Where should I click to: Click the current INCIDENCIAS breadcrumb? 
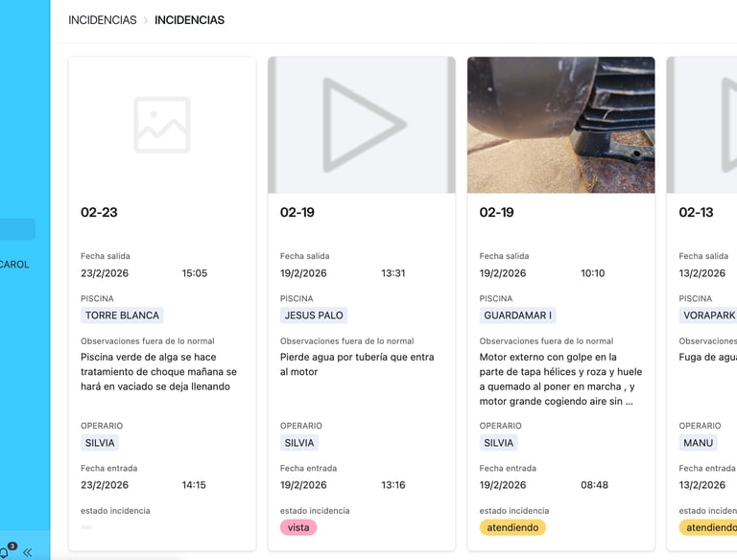pyautogui.click(x=189, y=20)
